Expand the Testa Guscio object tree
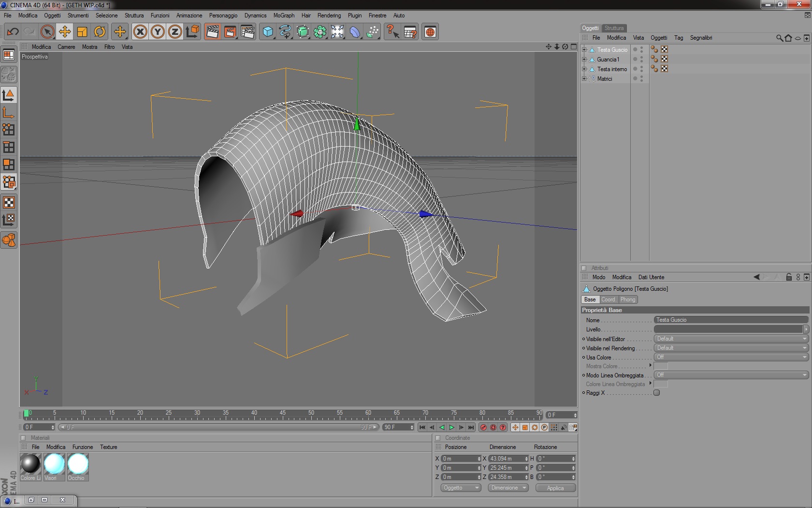The image size is (812, 508). pyautogui.click(x=584, y=50)
